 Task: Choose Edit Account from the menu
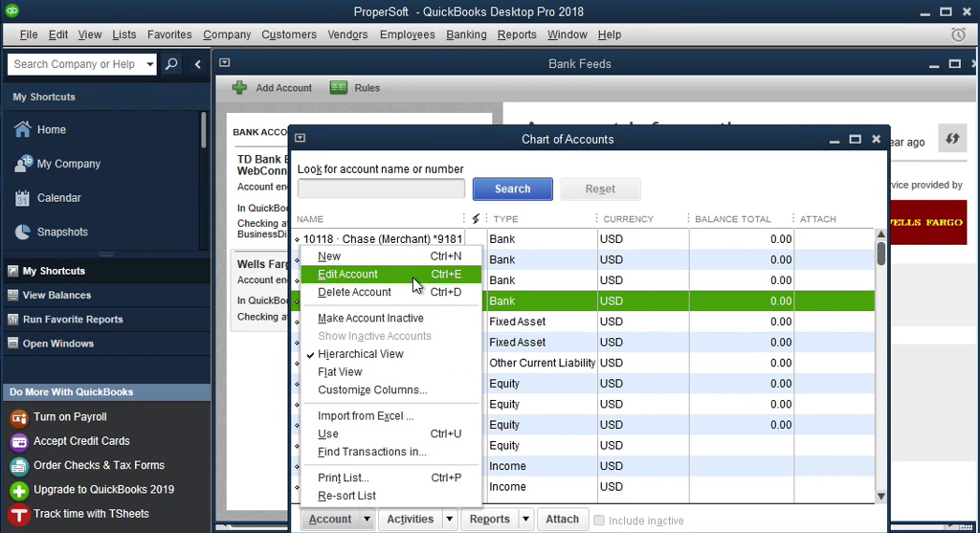pos(391,274)
